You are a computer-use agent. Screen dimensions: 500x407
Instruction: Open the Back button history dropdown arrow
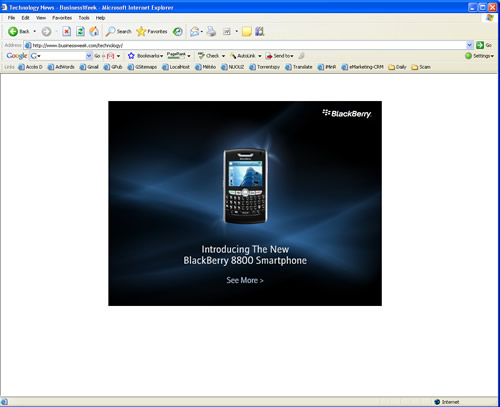[35, 32]
